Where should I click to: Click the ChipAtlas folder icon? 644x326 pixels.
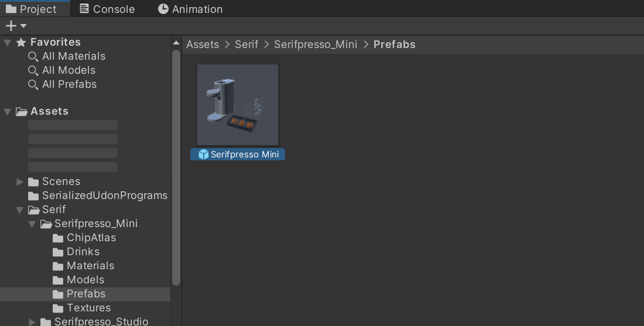pyautogui.click(x=58, y=238)
